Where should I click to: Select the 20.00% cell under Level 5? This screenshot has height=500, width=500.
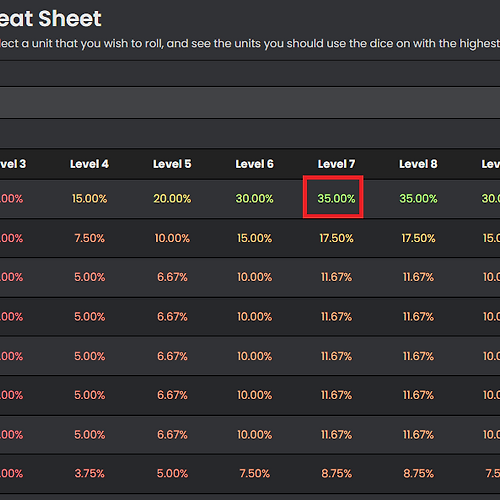172,199
